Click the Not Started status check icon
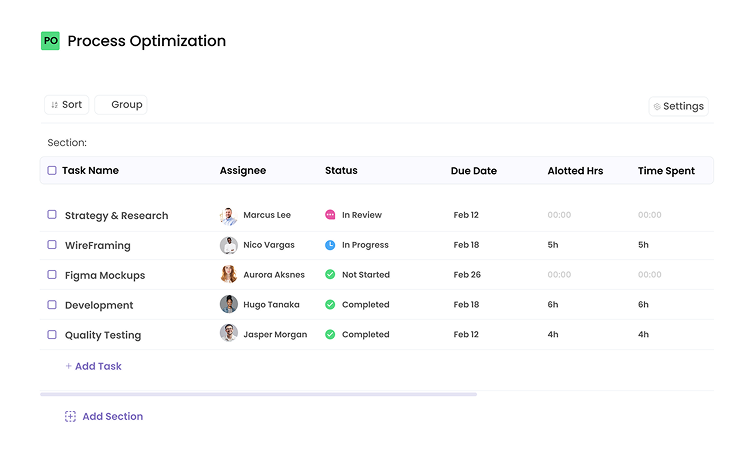The width and height of the screenshot is (752, 451). pyautogui.click(x=330, y=275)
